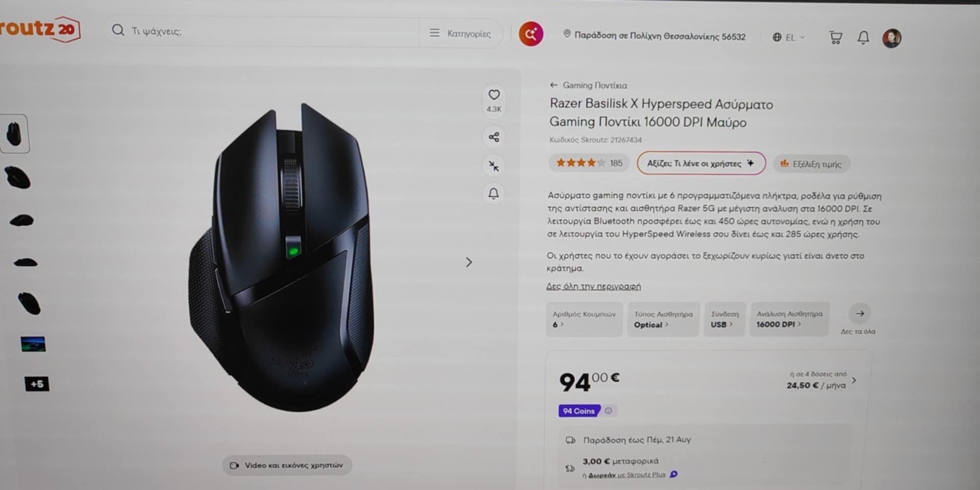Open the +5 more images thumbnail
Screen dimensions: 980x490
pos(37,384)
